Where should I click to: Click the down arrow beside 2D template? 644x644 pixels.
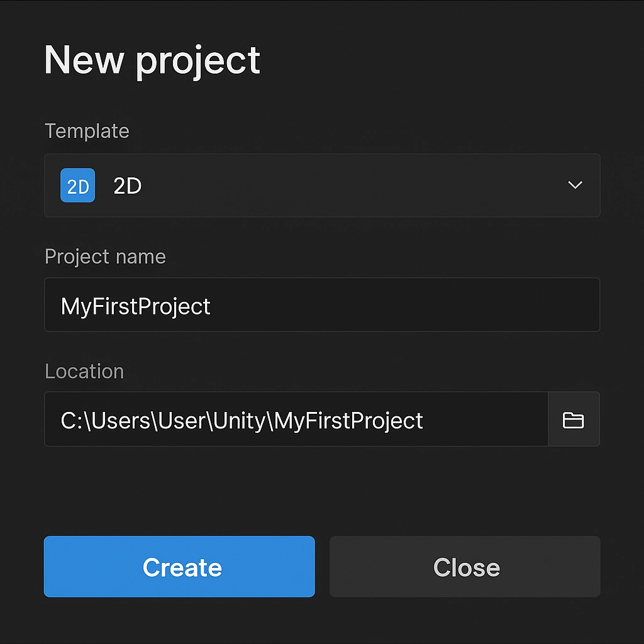pyautogui.click(x=575, y=185)
